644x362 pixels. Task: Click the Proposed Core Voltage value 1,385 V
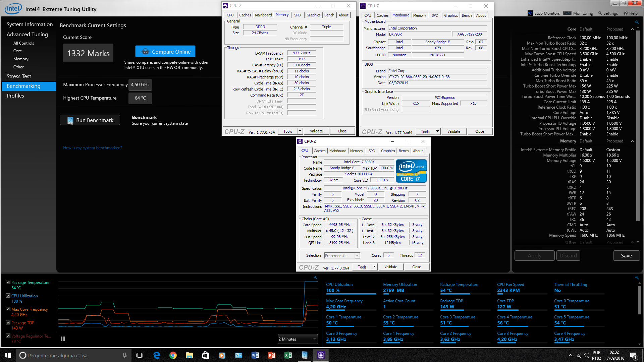tap(613, 113)
